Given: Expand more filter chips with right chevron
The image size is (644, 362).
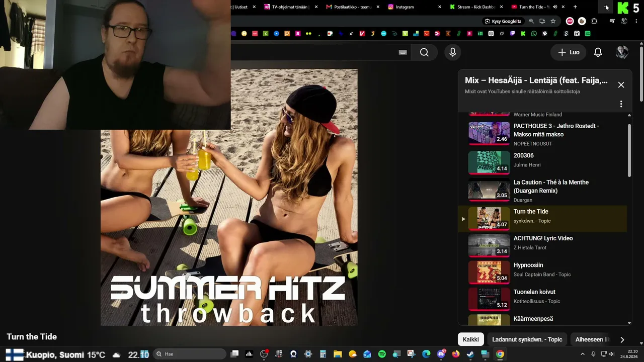Looking at the screenshot, I should coord(622,339).
